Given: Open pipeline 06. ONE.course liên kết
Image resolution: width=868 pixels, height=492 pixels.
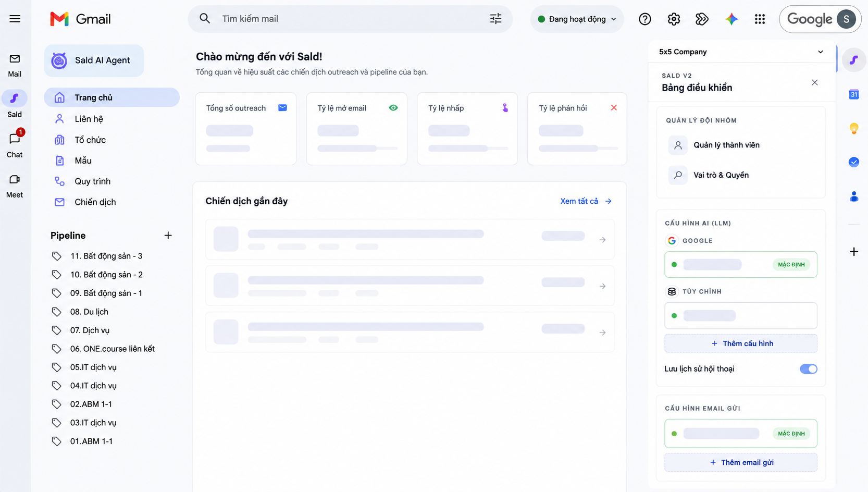Looking at the screenshot, I should pos(112,349).
